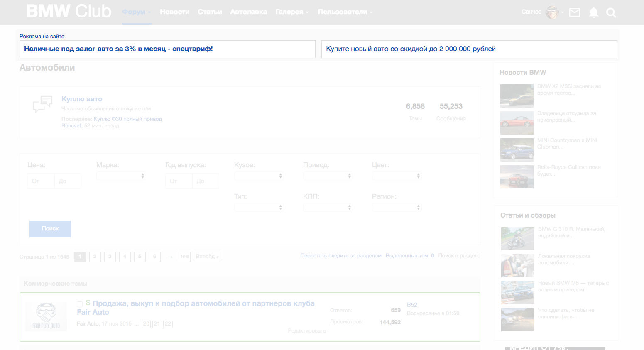Open the Цвет dropdown
The image size is (644, 350).
(x=397, y=176)
